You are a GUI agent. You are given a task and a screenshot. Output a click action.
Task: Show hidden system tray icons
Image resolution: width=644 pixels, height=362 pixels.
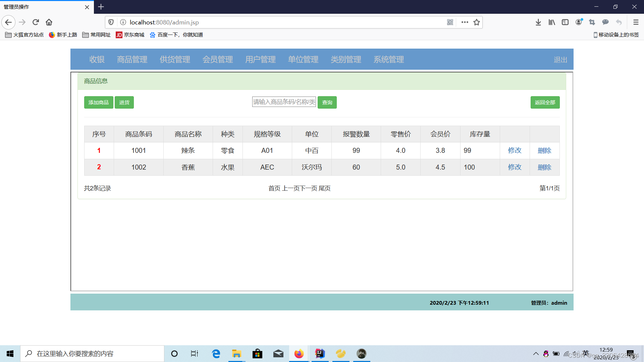(536, 354)
